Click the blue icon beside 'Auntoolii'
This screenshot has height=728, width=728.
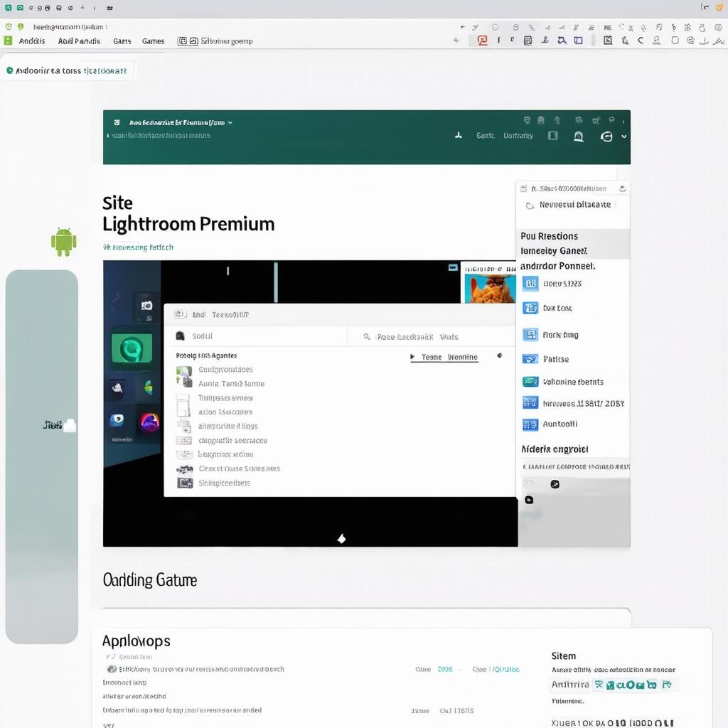pyautogui.click(x=530, y=424)
